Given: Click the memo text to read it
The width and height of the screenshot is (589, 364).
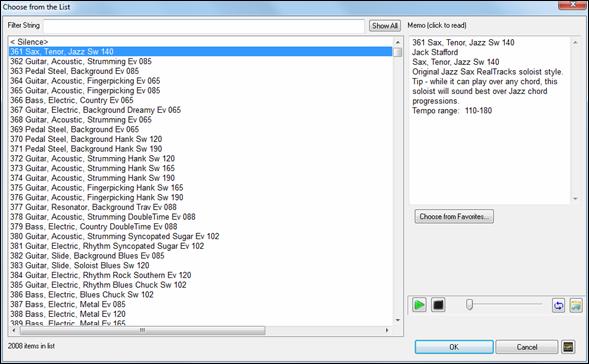Looking at the screenshot, I should 489,120.
